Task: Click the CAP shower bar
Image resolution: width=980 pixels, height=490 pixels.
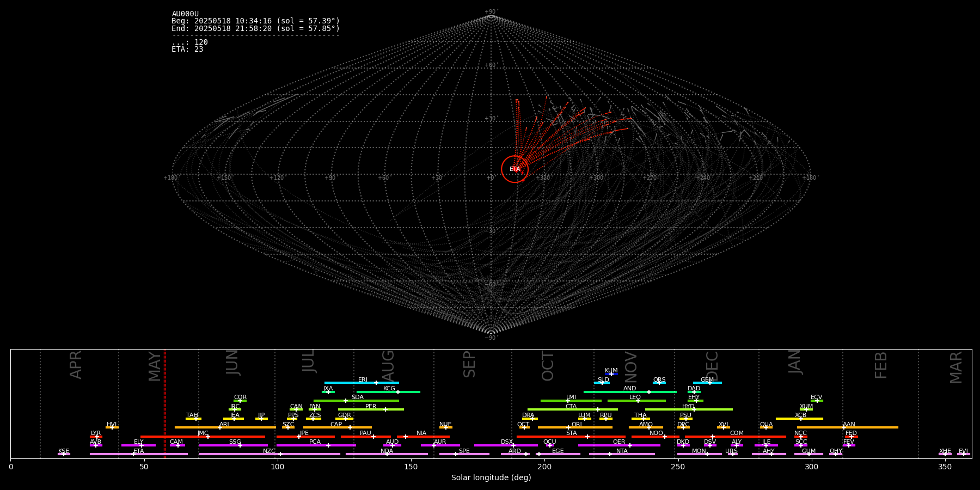Action: [338, 427]
